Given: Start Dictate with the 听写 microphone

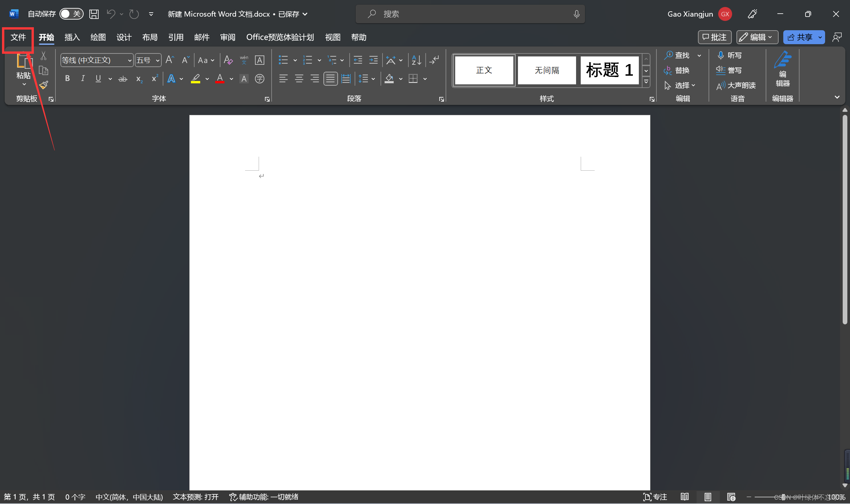Looking at the screenshot, I should click(729, 55).
